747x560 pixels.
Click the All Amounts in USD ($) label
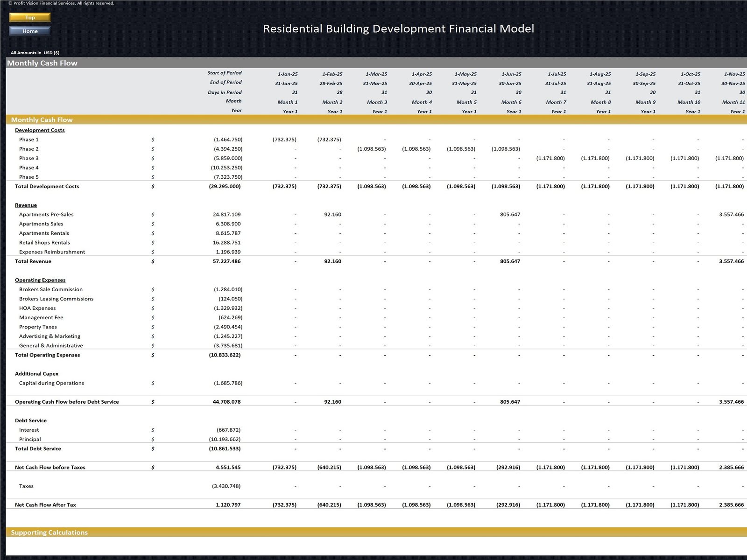tap(35, 53)
